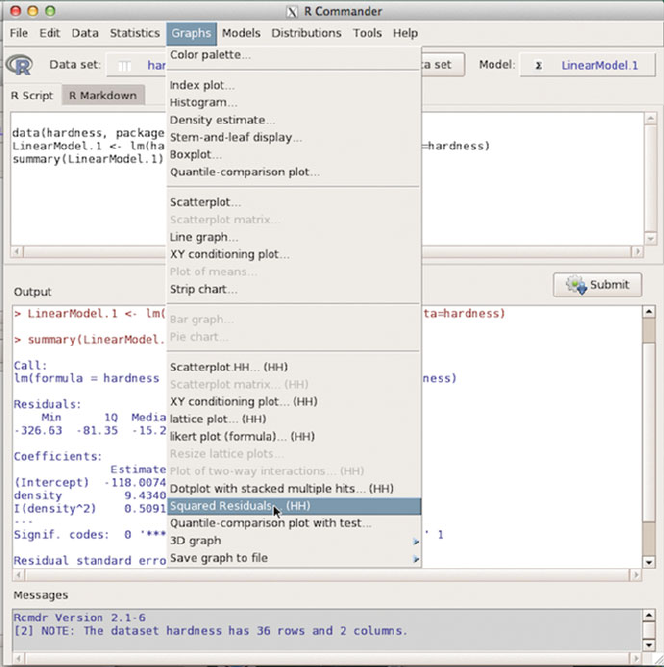Click messages pane scroll down arrow
664x667 pixels.
click(649, 645)
